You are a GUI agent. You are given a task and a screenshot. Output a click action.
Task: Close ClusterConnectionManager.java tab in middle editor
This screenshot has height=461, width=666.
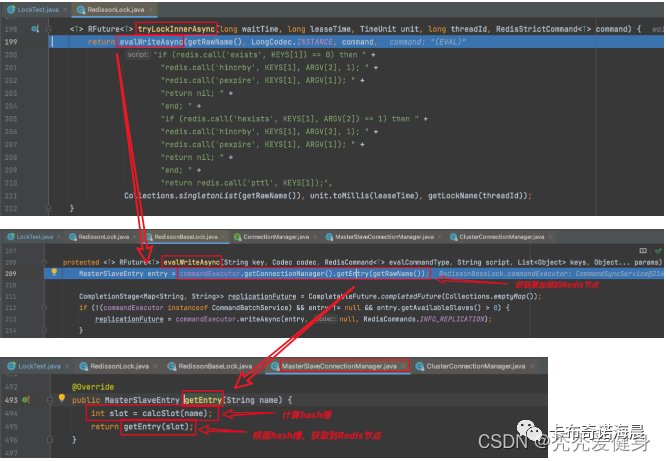click(550, 237)
